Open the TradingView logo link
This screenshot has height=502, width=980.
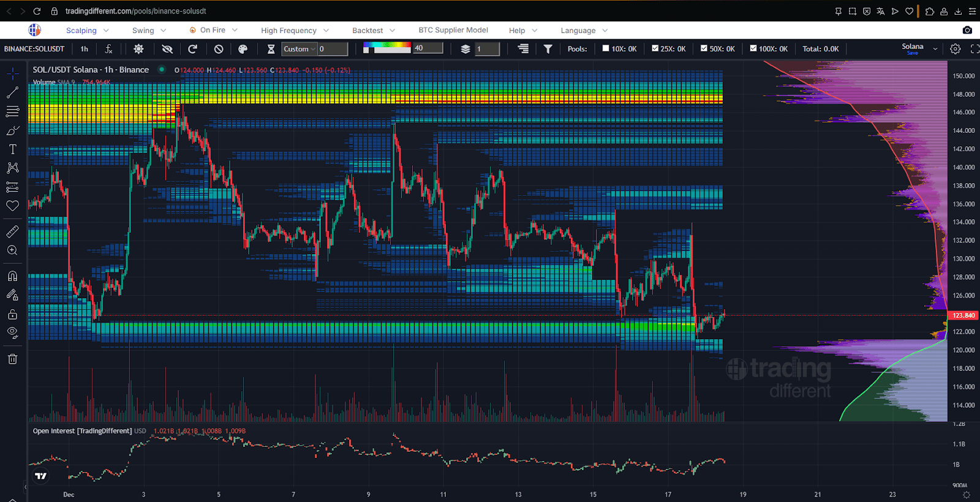pos(40,476)
